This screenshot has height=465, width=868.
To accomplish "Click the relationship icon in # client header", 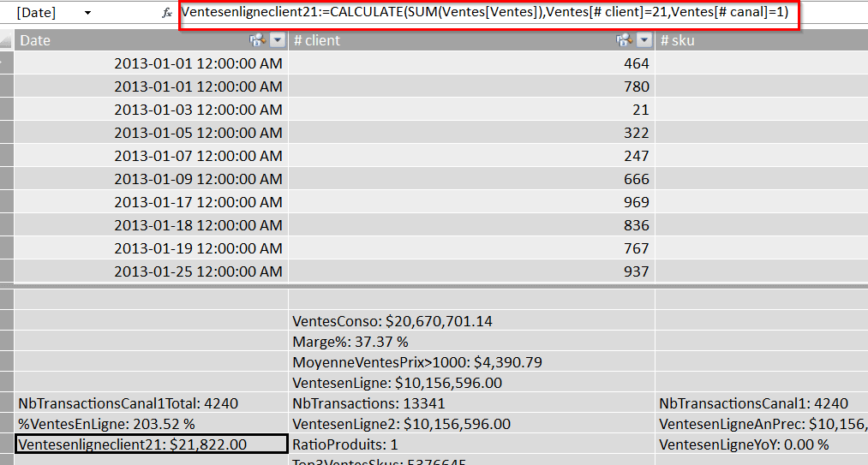I will pos(623,40).
